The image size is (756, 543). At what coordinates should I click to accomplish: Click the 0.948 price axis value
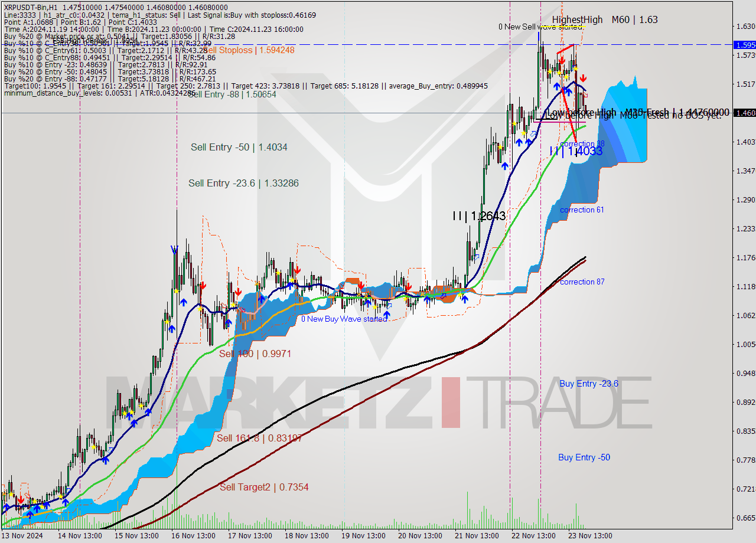[745, 374]
